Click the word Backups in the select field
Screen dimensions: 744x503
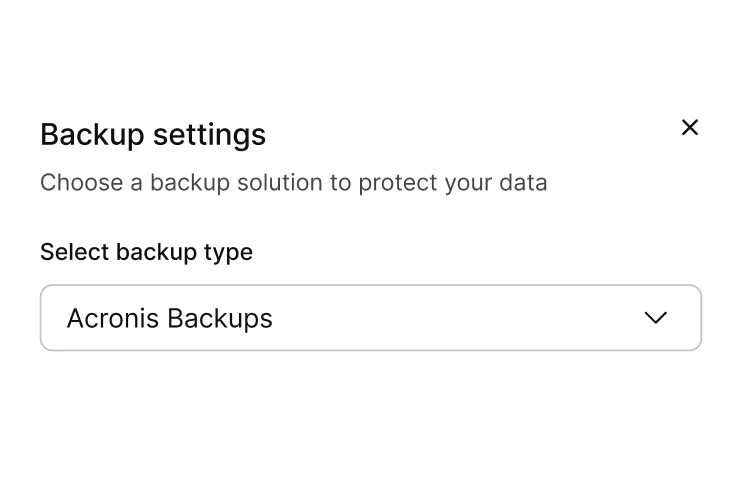click(220, 318)
